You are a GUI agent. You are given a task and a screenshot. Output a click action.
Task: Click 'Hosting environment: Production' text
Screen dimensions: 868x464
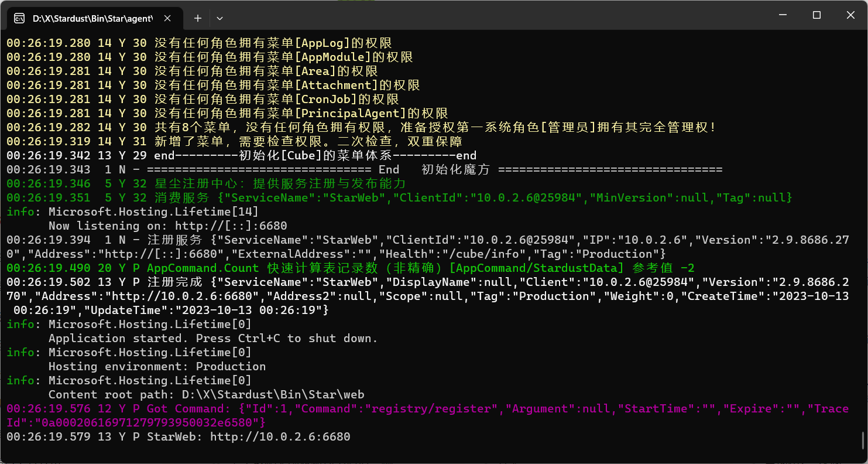click(x=157, y=367)
